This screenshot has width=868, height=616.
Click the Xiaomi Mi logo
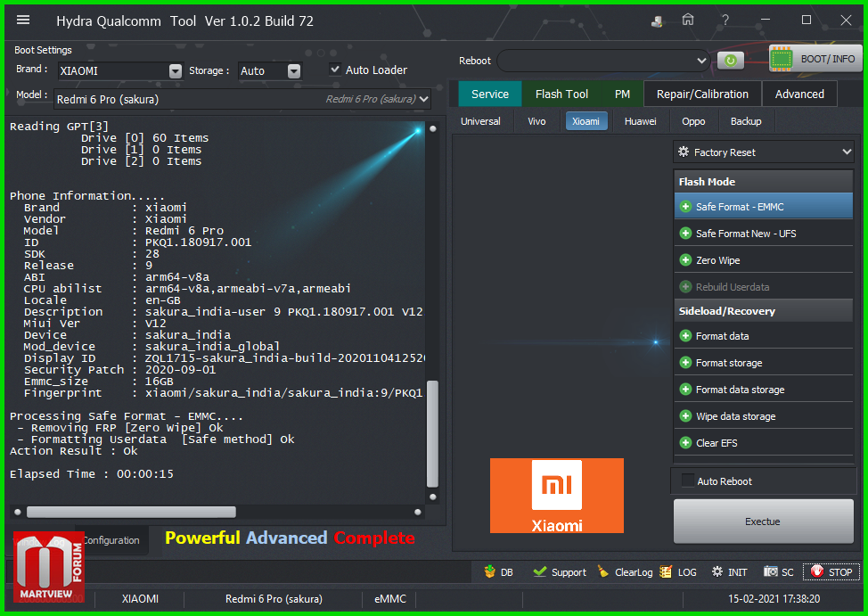tap(557, 496)
